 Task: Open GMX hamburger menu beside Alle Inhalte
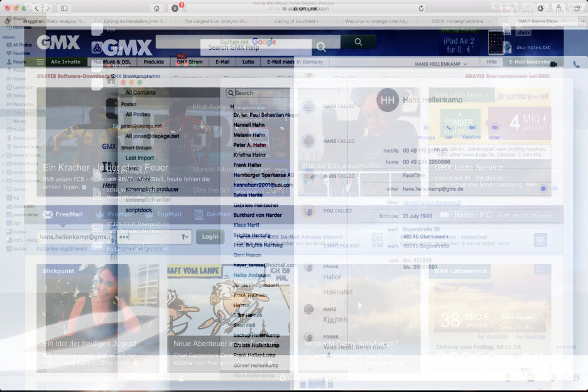[x=40, y=62]
